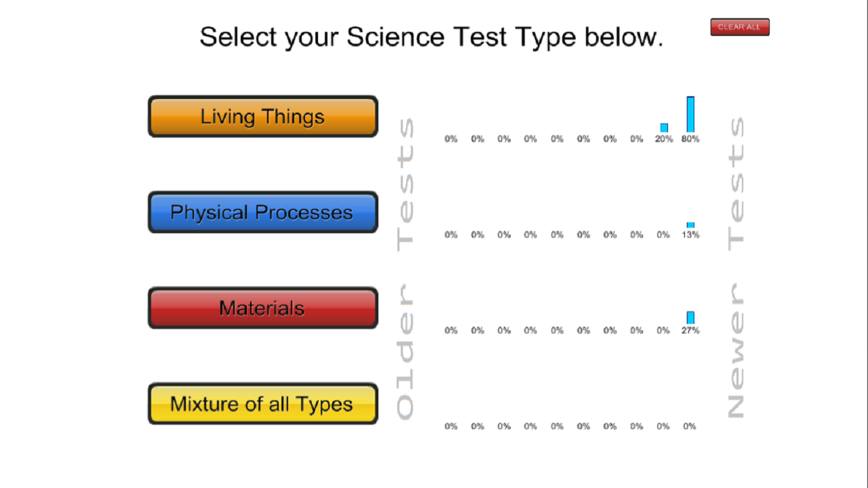868x488 pixels.
Task: Select the Physical Processes test type
Action: click(x=263, y=212)
